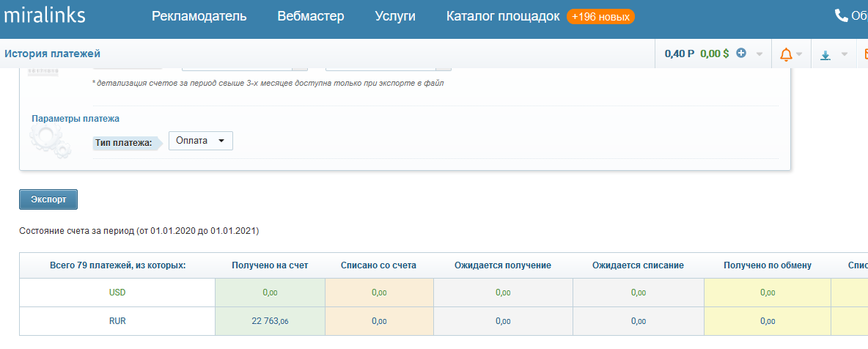Open notifications via the orange bell icon
This screenshot has width=868, height=349.
(x=786, y=54)
